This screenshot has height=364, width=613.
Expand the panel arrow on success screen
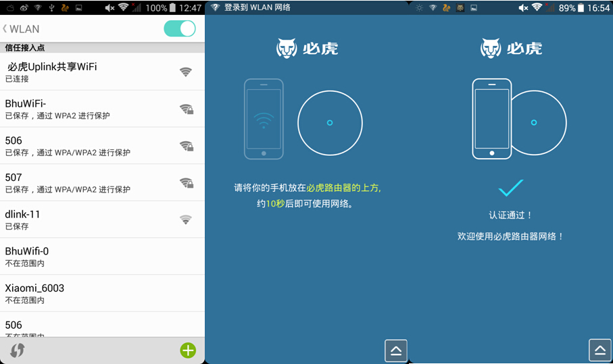point(600,350)
